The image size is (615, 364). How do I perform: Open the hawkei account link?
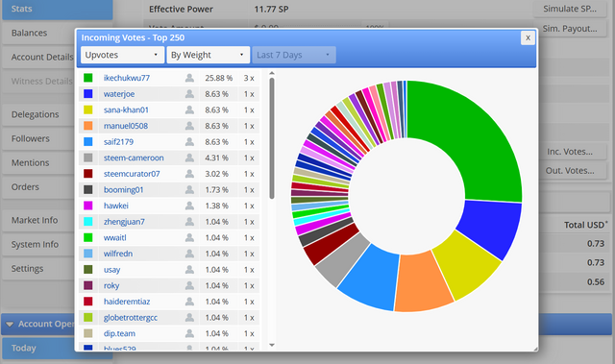pyautogui.click(x=115, y=206)
